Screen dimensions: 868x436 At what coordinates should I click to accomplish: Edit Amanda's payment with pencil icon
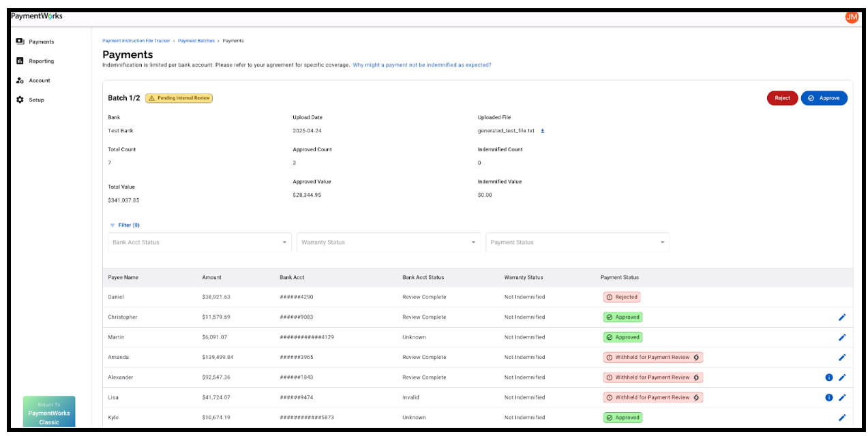(842, 357)
